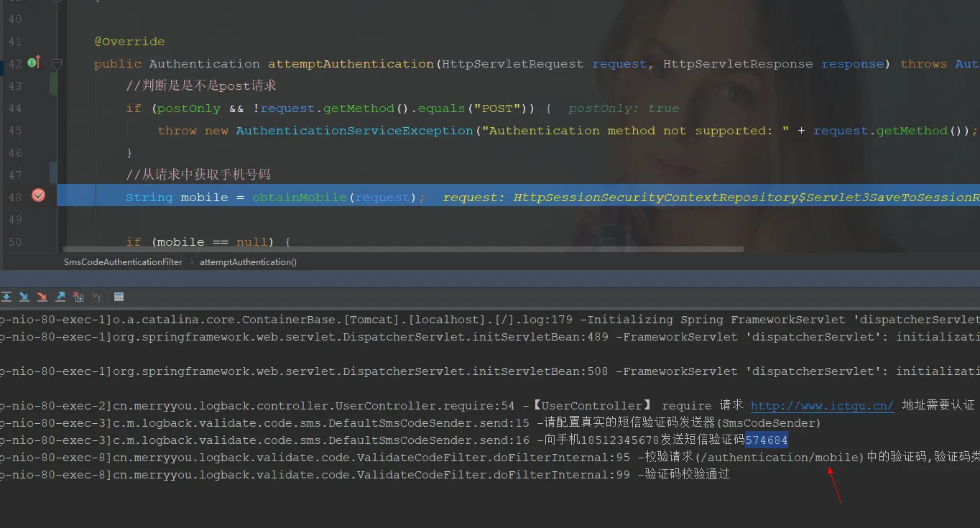Click the blue Step Into icon
This screenshot has width=980, height=528.
pyautogui.click(x=24, y=296)
